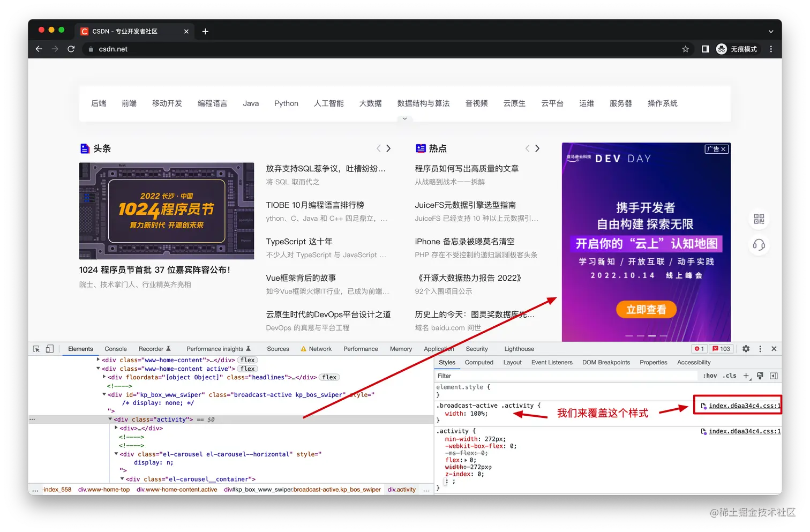Open the DOM Breakpoints tab
This screenshot has height=532, width=810.
tap(606, 362)
